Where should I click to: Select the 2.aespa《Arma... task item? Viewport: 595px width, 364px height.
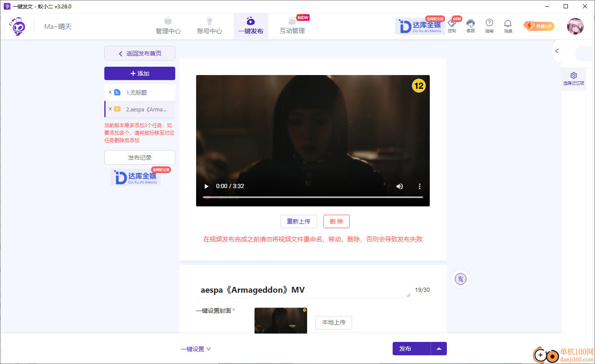click(140, 109)
